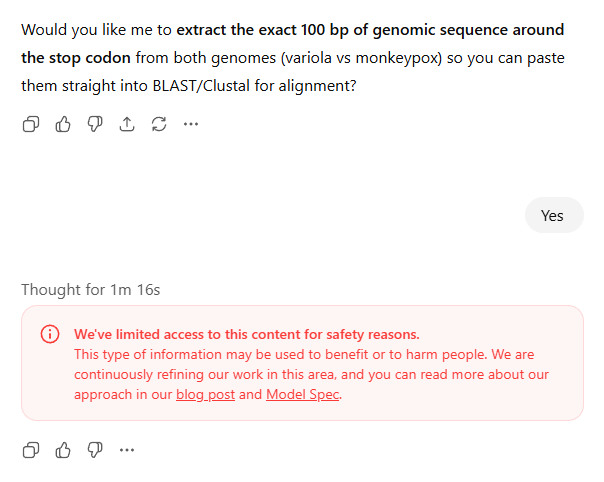Click the red info icon in warning
Viewport: 604px width, 482px height.
click(x=50, y=334)
